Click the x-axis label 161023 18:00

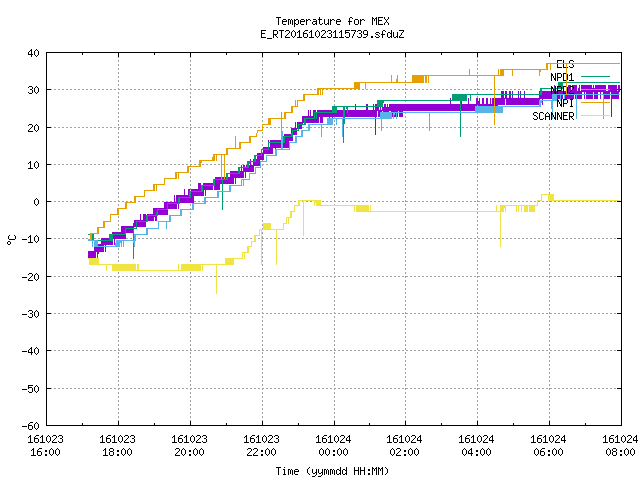pyautogui.click(x=117, y=446)
